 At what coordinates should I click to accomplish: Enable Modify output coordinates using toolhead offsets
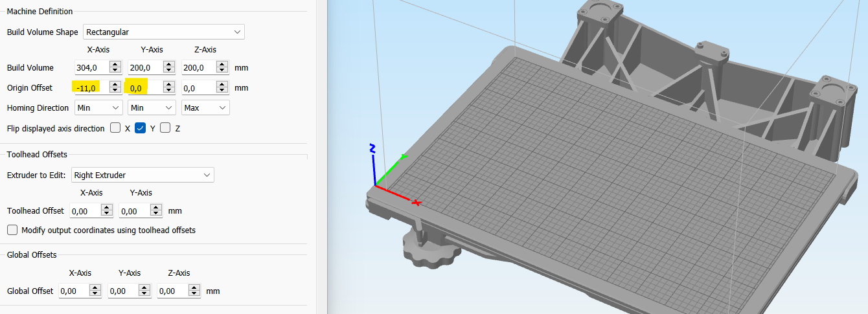tap(12, 230)
